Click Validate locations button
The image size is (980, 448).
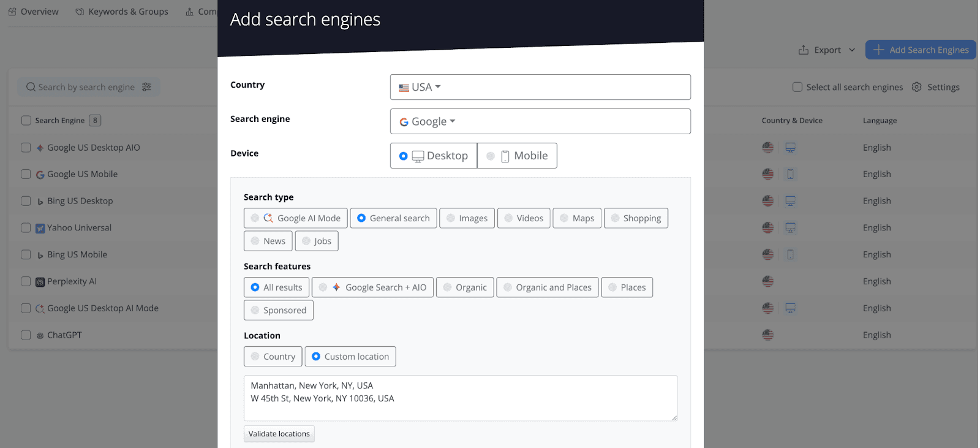tap(279, 434)
